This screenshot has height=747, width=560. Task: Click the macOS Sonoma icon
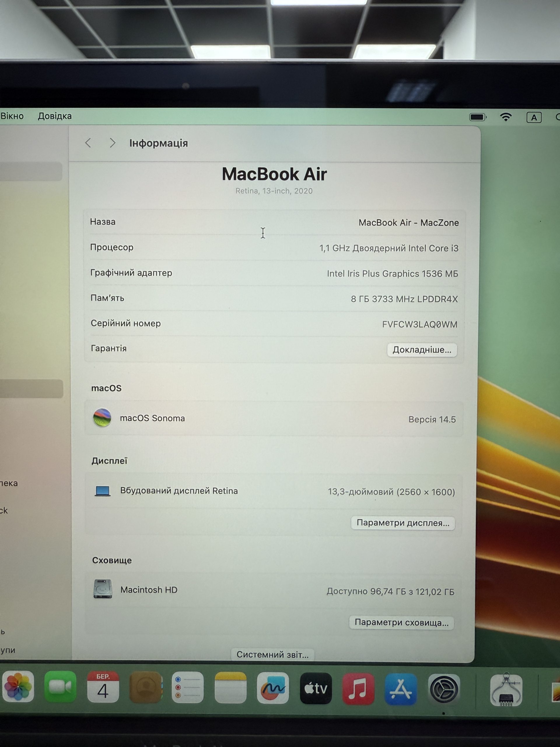point(102,418)
